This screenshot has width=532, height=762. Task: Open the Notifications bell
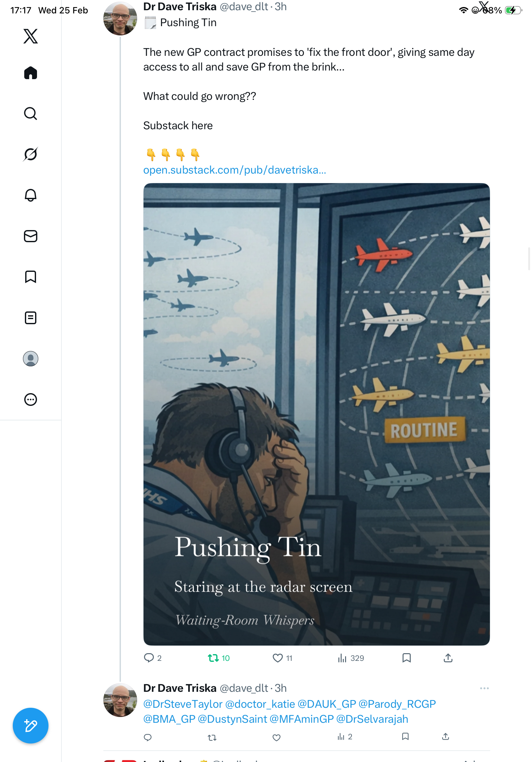coord(31,195)
